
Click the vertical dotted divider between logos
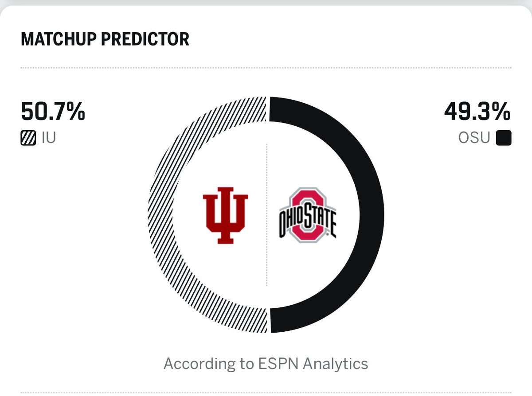click(266, 215)
